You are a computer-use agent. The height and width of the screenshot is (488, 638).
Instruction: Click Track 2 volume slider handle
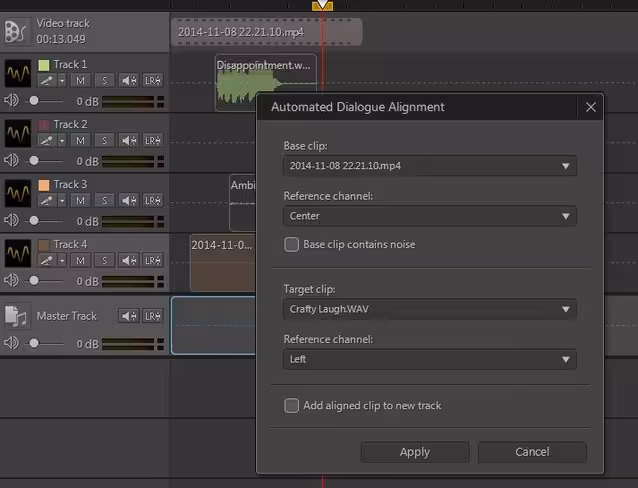pyautogui.click(x=34, y=160)
